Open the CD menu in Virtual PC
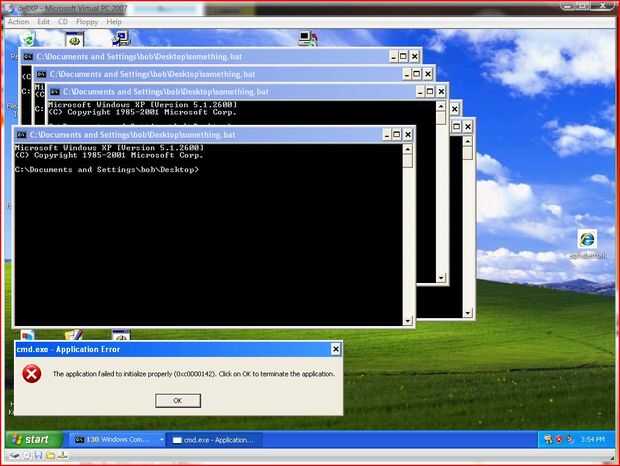620x466 pixels. click(63, 22)
